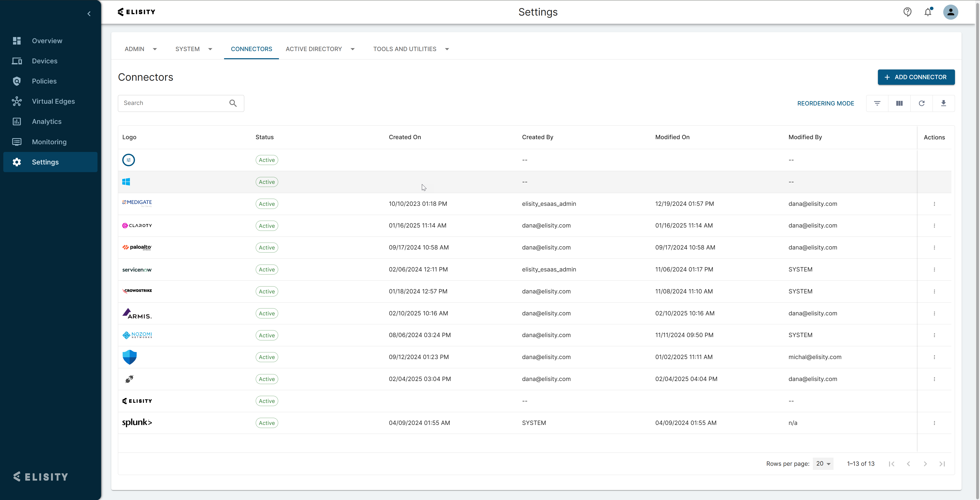The width and height of the screenshot is (980, 500).
Task: Open the help question mark icon
Action: (x=907, y=12)
